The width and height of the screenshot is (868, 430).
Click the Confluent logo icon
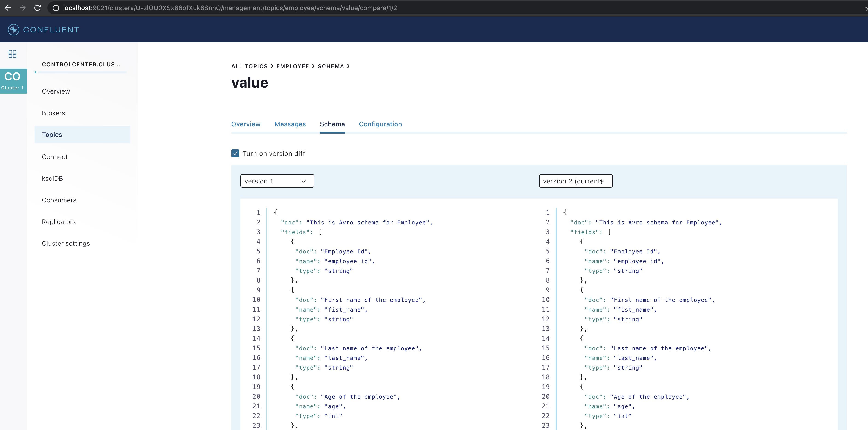(14, 30)
